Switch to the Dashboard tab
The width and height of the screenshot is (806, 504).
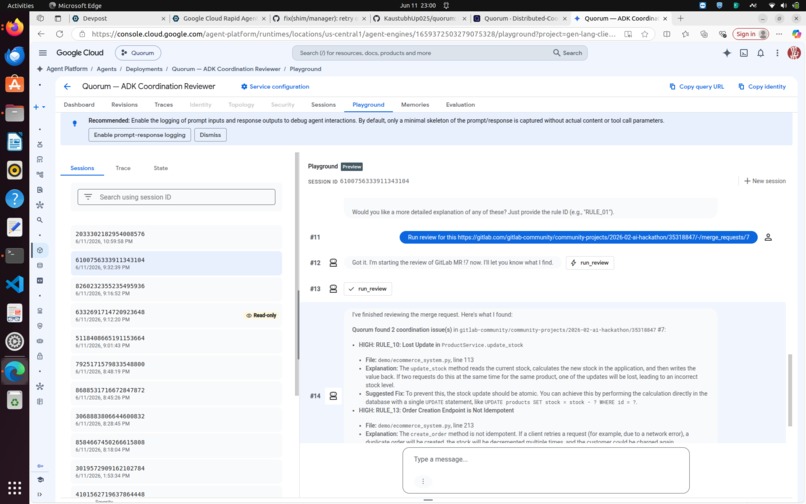point(79,104)
